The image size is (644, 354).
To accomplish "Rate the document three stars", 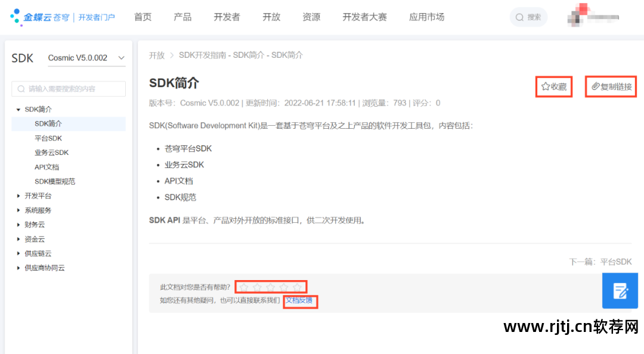I will (x=271, y=287).
